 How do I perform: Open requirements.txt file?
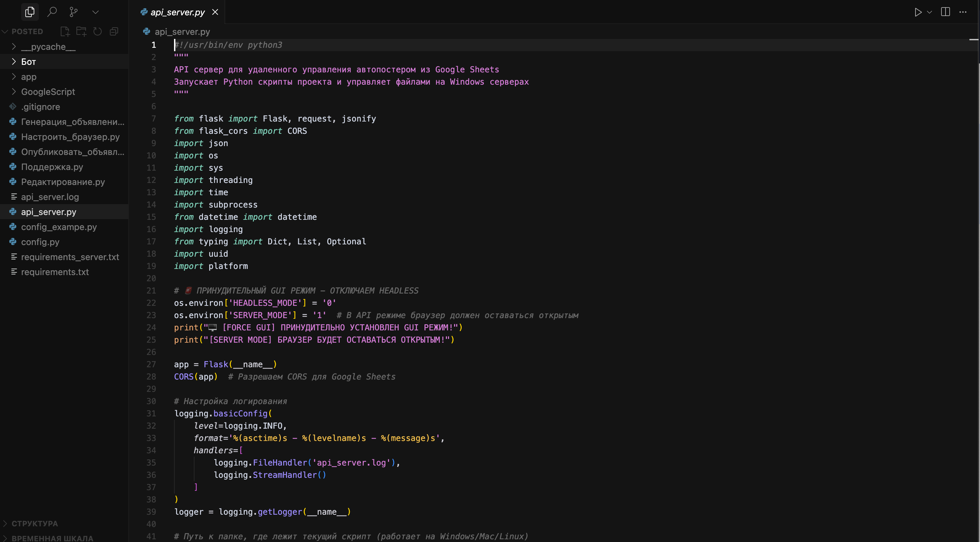click(64, 272)
